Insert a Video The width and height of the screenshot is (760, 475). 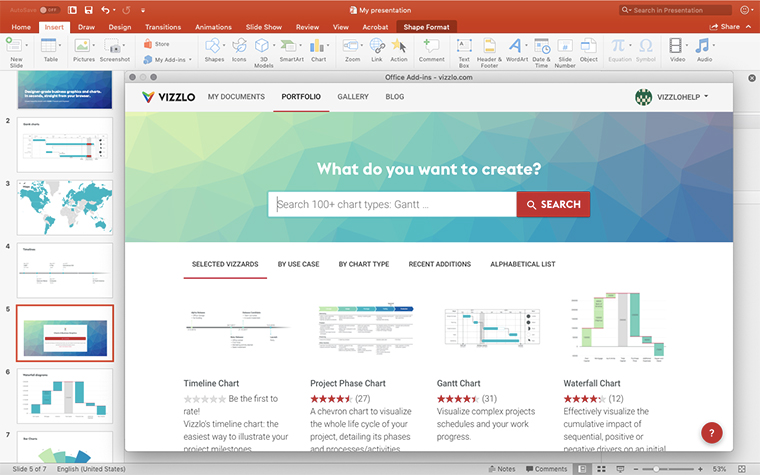click(675, 46)
